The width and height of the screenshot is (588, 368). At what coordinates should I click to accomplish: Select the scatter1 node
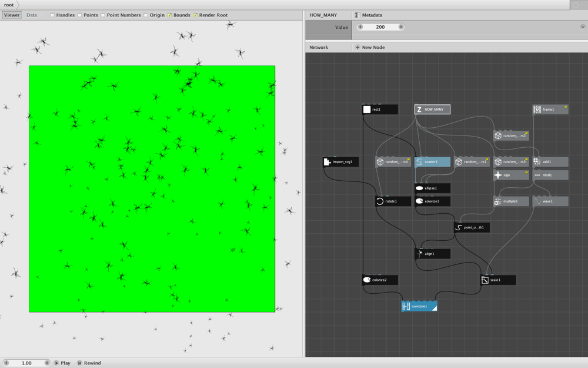click(432, 162)
